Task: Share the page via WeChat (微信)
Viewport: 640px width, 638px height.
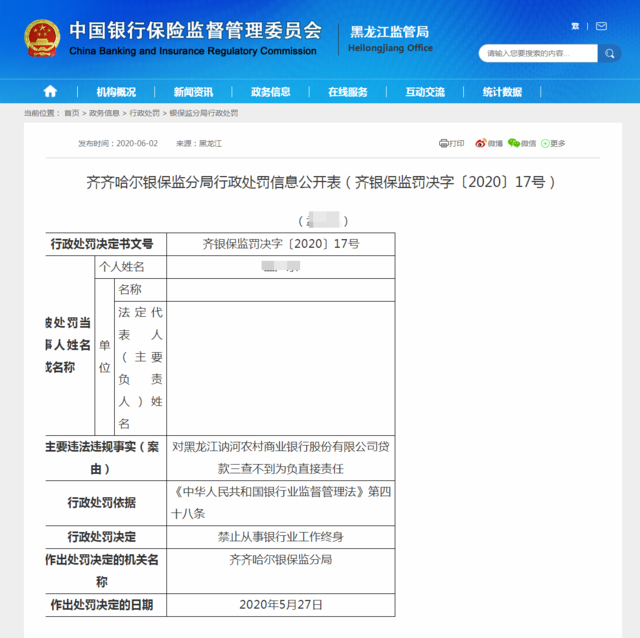Action: [522, 143]
